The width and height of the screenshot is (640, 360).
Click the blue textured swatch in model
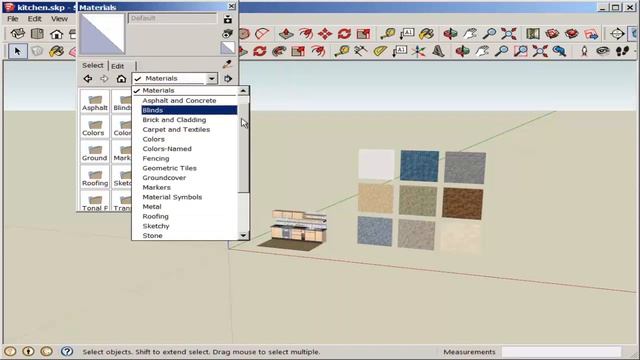[419, 165]
